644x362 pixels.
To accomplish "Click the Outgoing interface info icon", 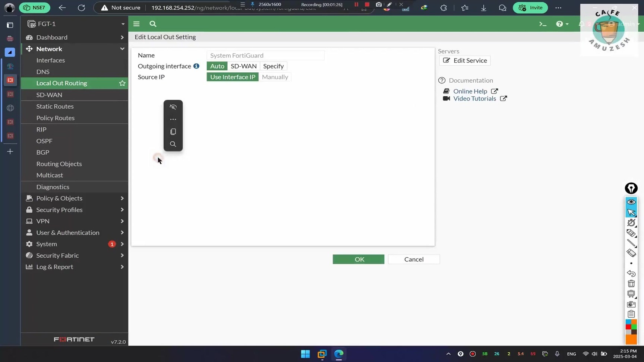I will (196, 66).
